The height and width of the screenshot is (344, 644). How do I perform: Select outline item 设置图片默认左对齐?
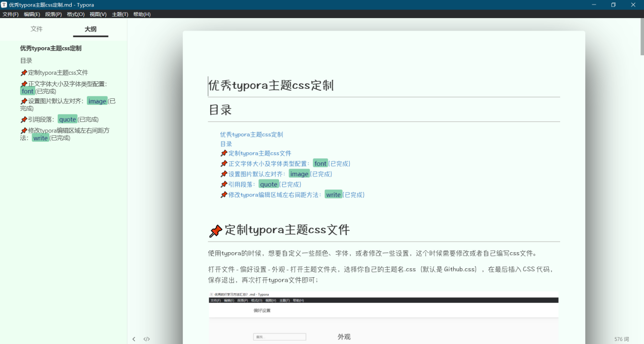[68, 104]
